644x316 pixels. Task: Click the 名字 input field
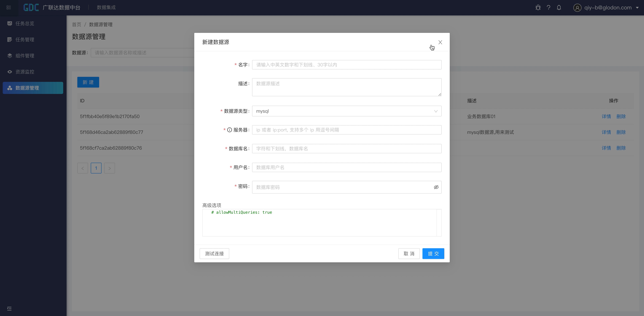(x=347, y=65)
